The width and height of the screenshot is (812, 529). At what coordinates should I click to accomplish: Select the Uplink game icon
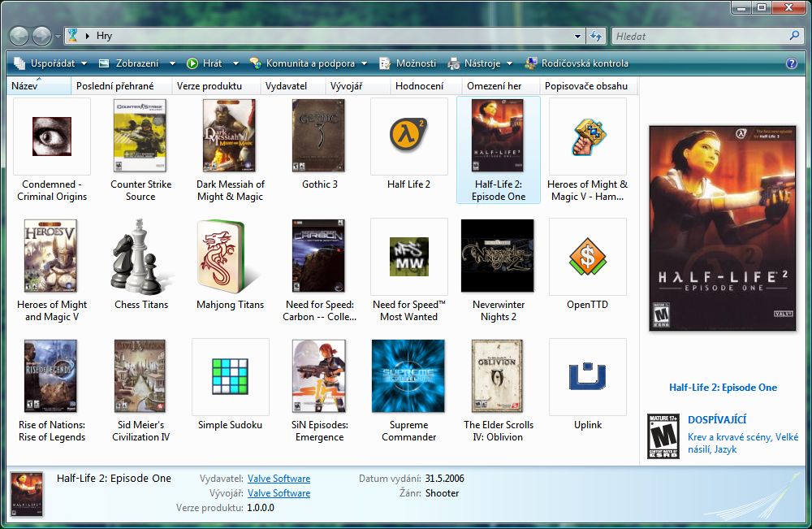click(587, 376)
